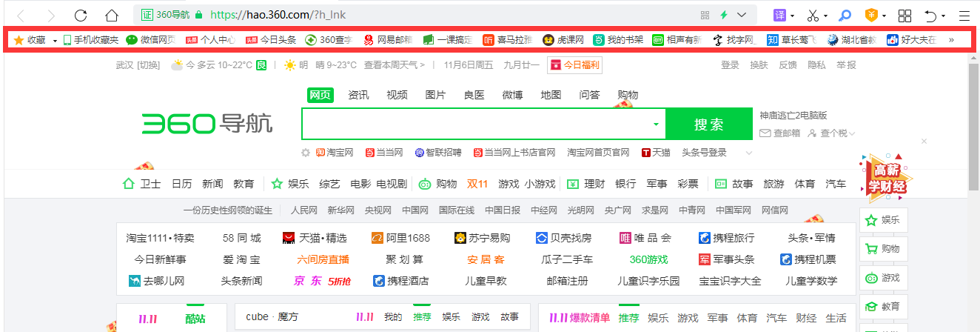The width and height of the screenshot is (980, 332).
Task: Open the 今日福利 link
Action: [574, 65]
